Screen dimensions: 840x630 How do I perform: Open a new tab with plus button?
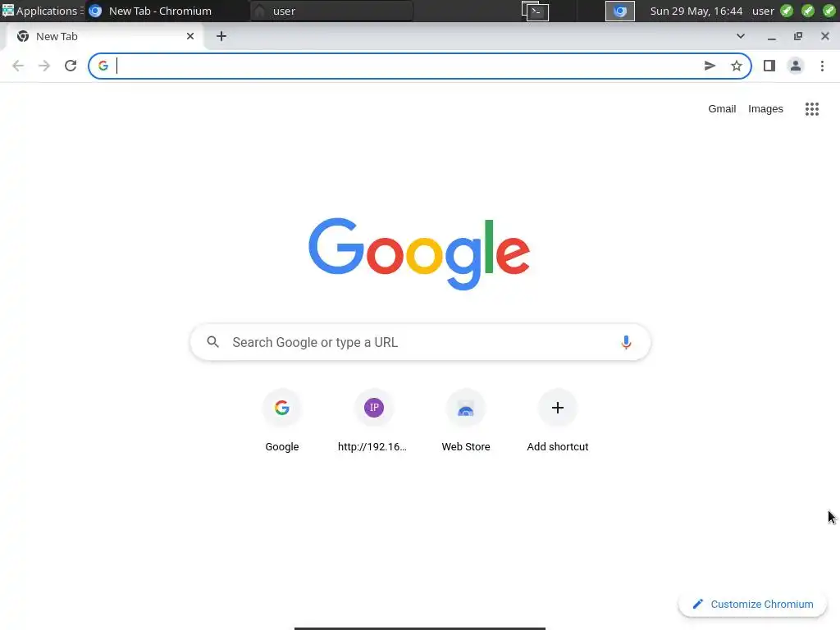(x=221, y=36)
